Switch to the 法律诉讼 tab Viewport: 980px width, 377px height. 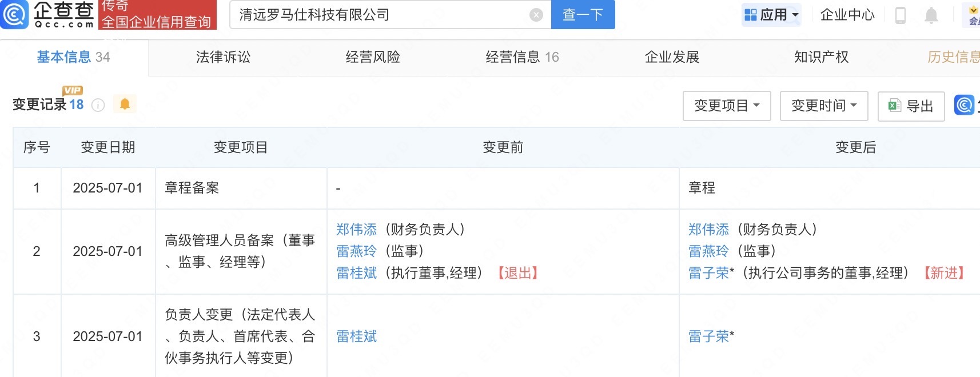pyautogui.click(x=224, y=57)
